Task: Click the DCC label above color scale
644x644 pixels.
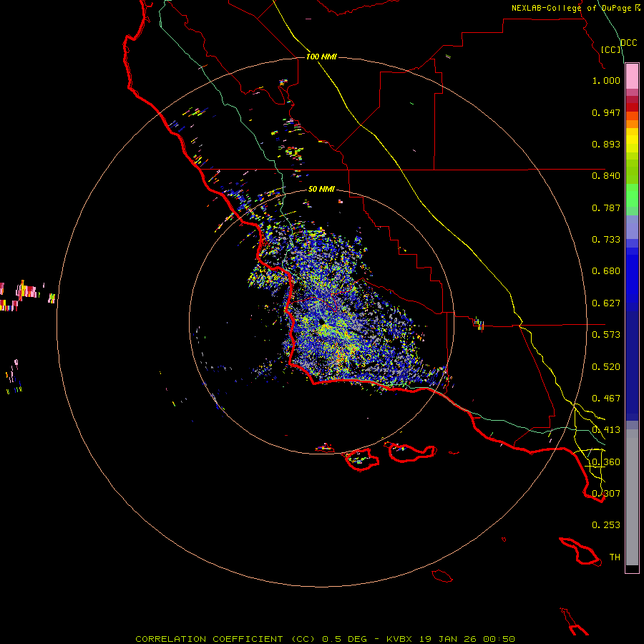Action: [x=629, y=43]
